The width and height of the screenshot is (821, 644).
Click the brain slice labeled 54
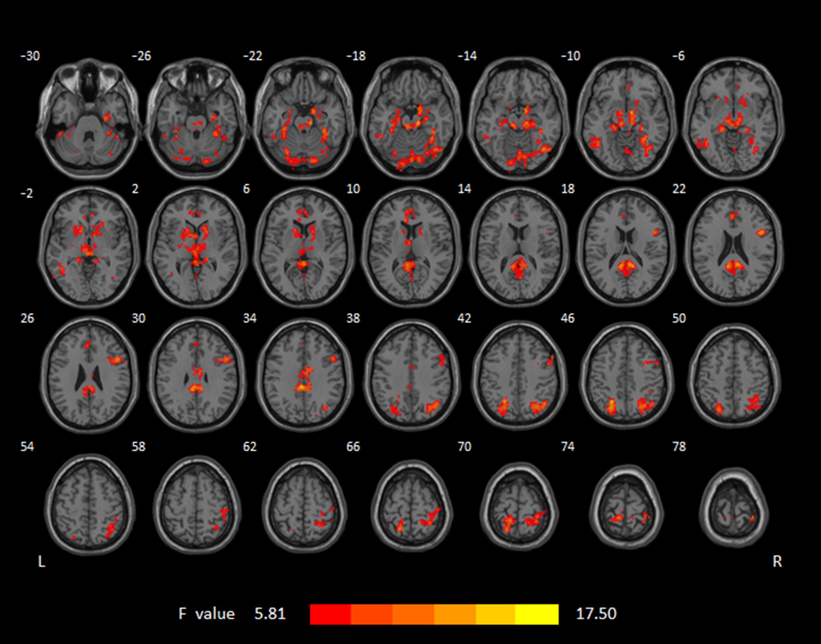pyautogui.click(x=90, y=504)
